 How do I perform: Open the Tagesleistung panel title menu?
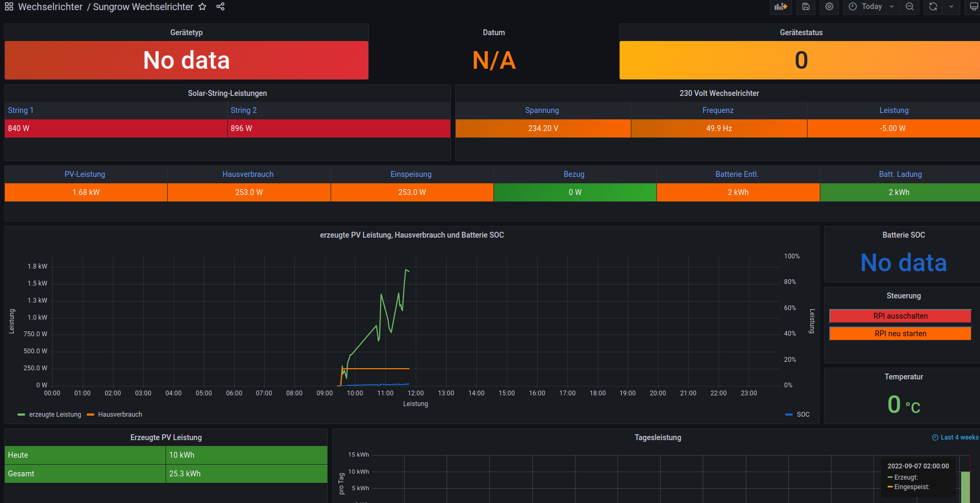pos(657,437)
